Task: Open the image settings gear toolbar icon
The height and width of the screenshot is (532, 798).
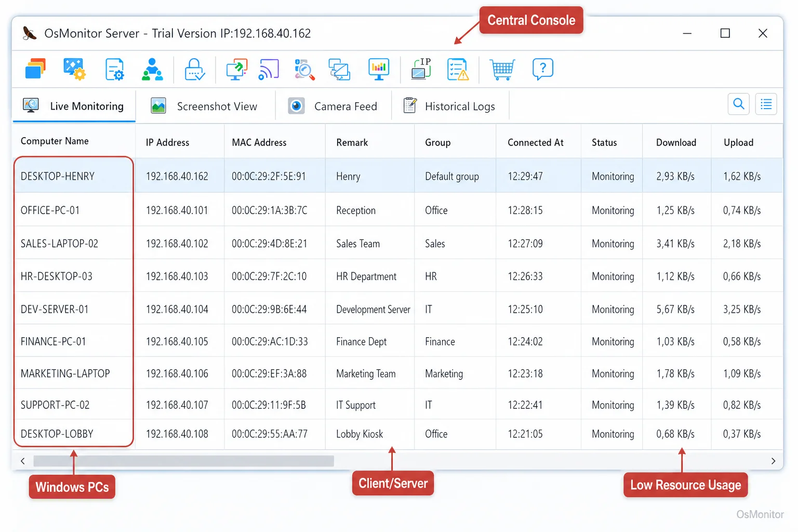Action: (74, 69)
